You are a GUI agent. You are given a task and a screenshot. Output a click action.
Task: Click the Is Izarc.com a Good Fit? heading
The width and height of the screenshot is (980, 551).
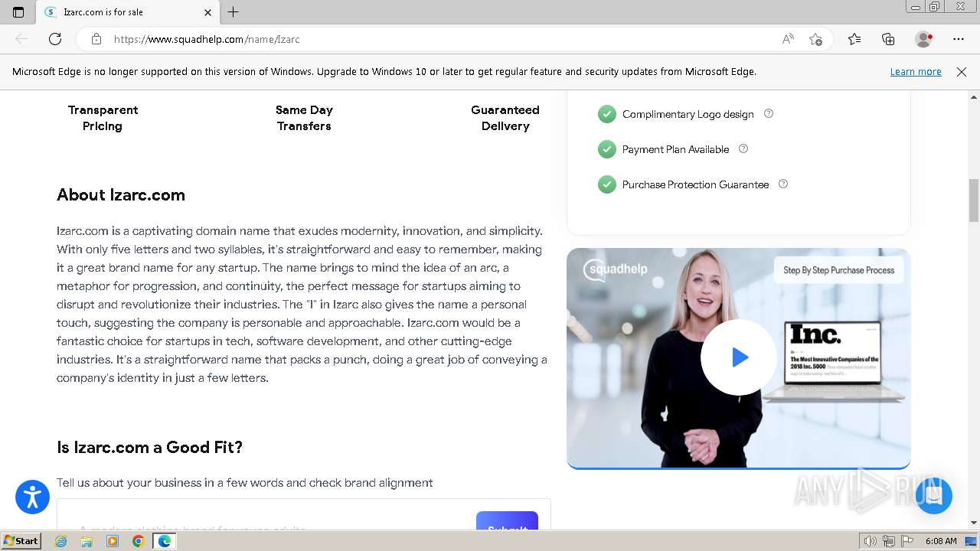[149, 447]
